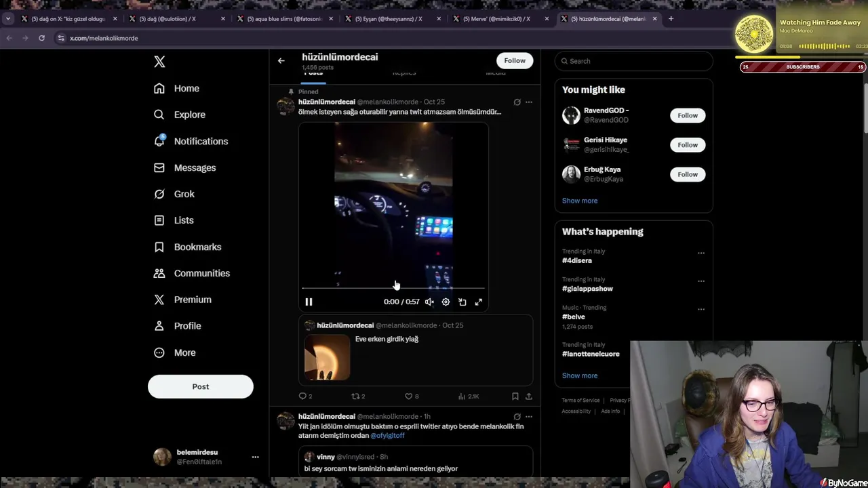Image resolution: width=868 pixels, height=488 pixels.
Task: Switch the video to fullscreen
Action: click(478, 302)
